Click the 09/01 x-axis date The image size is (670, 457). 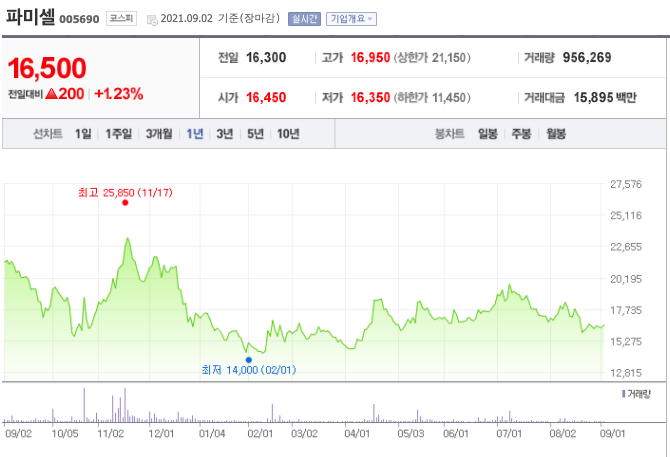click(x=612, y=434)
